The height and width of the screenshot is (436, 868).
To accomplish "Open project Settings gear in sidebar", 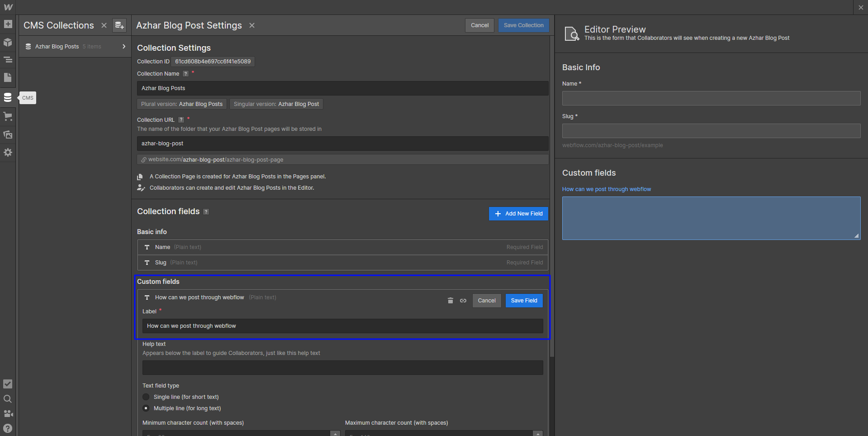I will point(8,153).
